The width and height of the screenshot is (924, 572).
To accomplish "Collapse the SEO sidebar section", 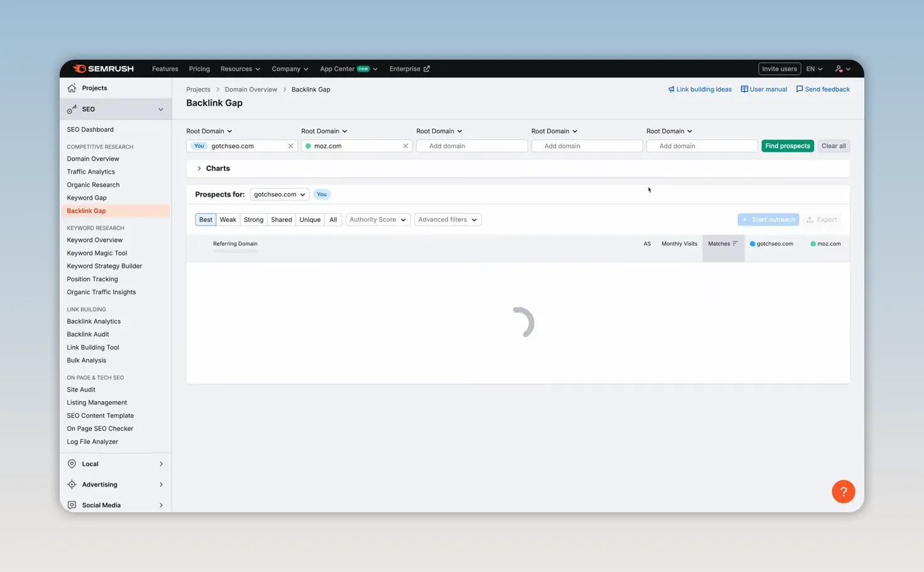I will (x=161, y=109).
